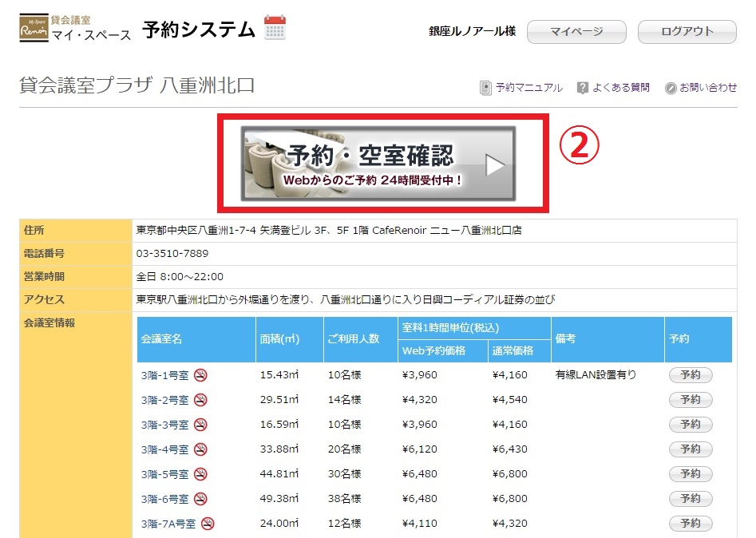Click the calendar icon beside 予約システム
This screenshot has width=756, height=538.
pos(275,27)
